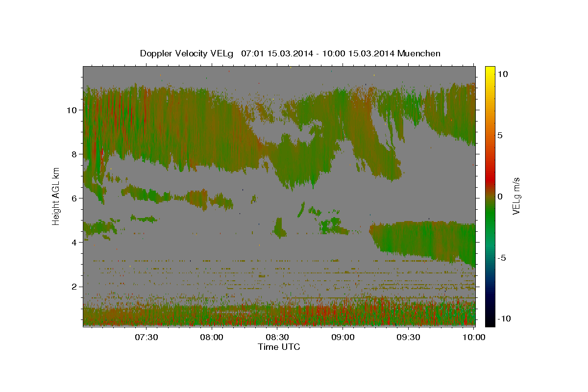This screenshot has width=588, height=392.
Task: Click the black bottom of the colorbar
Action: pos(490,322)
